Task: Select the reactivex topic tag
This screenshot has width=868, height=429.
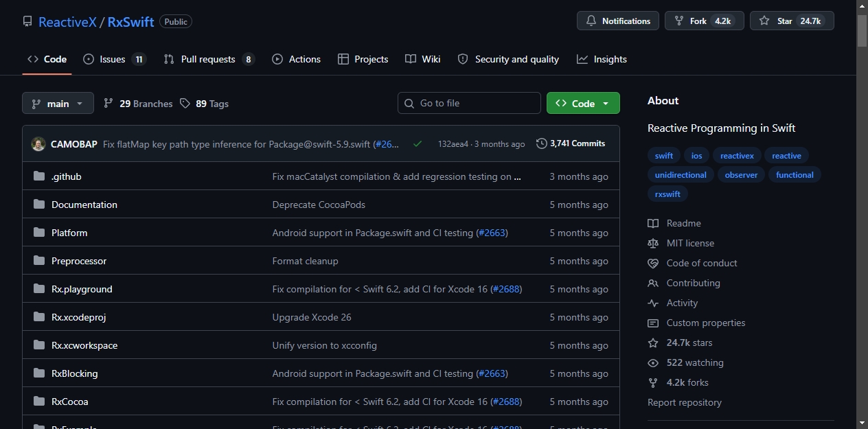Action: coord(737,156)
